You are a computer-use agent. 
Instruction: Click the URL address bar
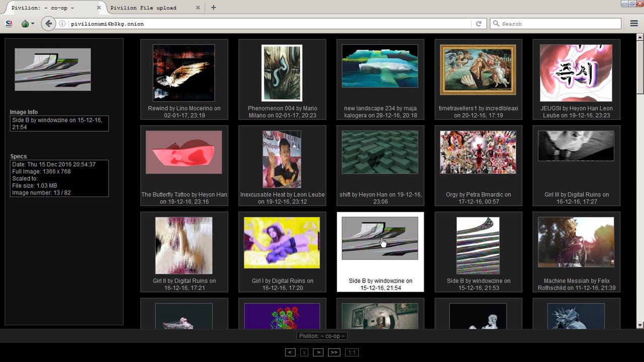[267, 24]
